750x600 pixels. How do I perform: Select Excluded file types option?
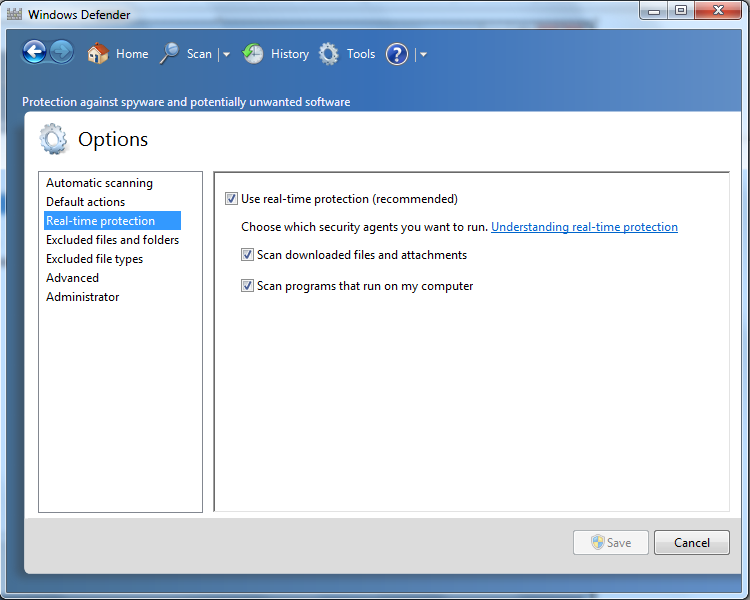coord(94,259)
